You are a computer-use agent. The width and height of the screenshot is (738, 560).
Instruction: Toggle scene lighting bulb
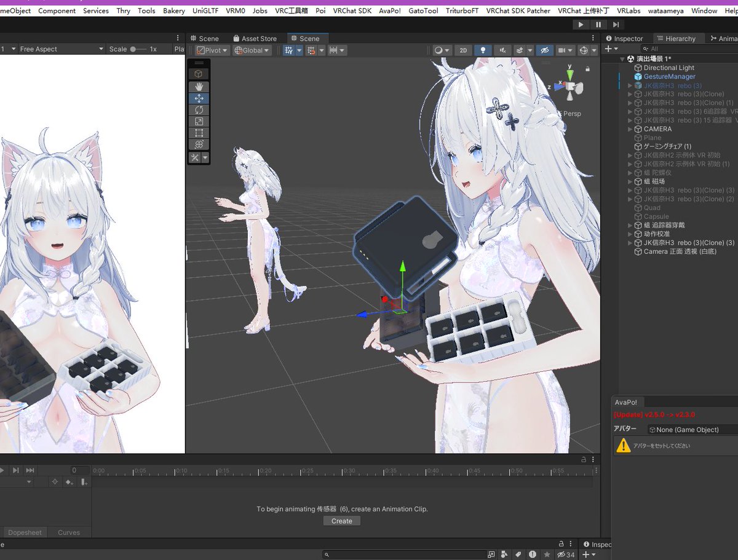[483, 50]
